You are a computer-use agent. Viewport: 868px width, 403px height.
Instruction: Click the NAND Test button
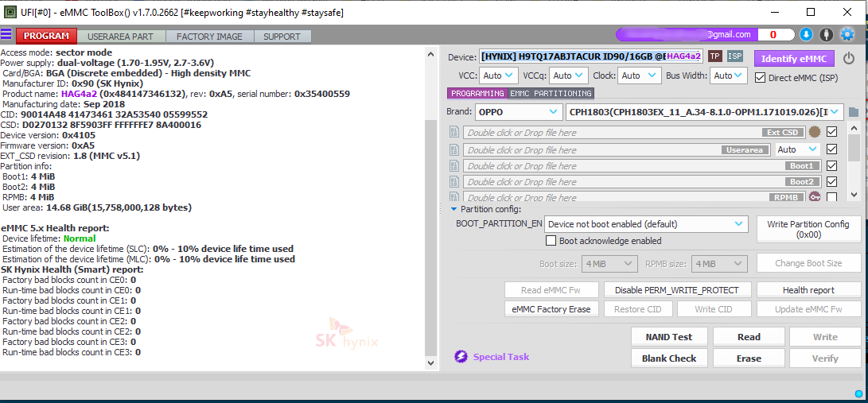pos(669,337)
